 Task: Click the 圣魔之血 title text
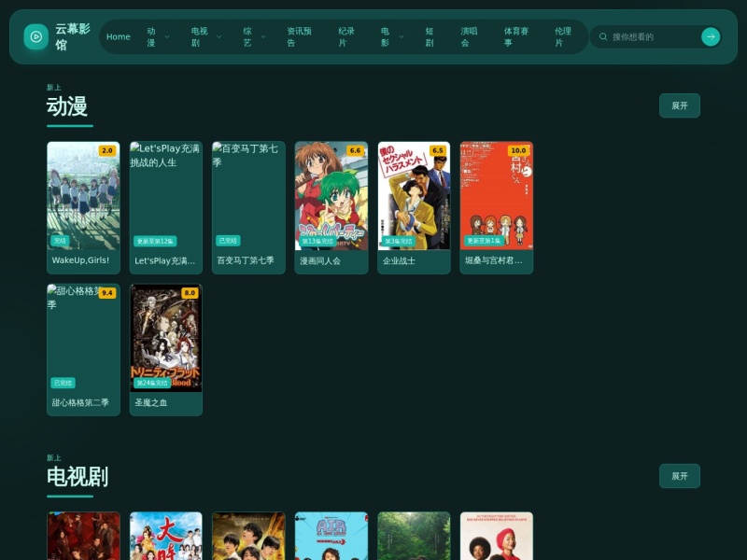point(151,403)
